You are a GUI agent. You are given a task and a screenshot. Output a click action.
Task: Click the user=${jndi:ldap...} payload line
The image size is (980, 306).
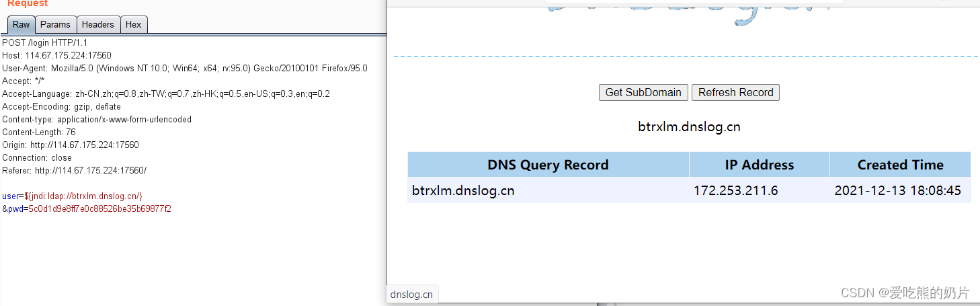pyautogui.click(x=72, y=196)
